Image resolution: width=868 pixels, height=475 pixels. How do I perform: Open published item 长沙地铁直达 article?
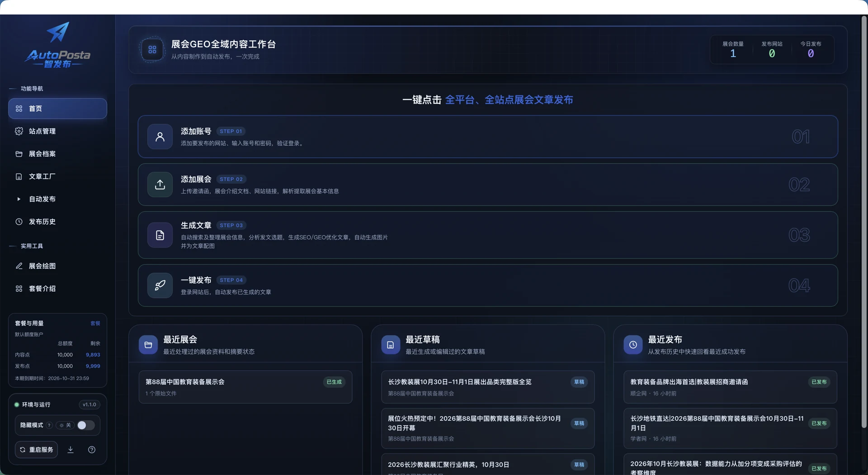tap(730, 428)
